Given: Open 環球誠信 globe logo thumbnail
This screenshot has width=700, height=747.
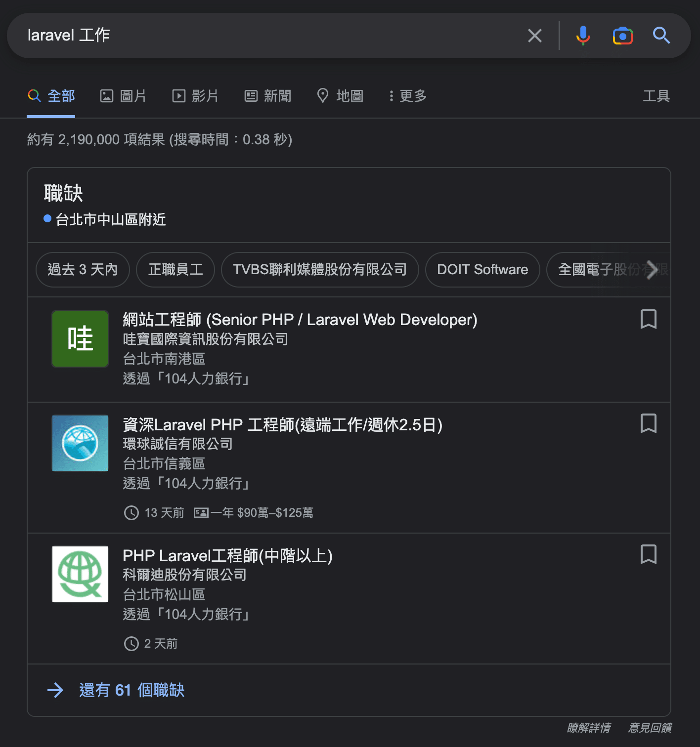Looking at the screenshot, I should pos(80,443).
